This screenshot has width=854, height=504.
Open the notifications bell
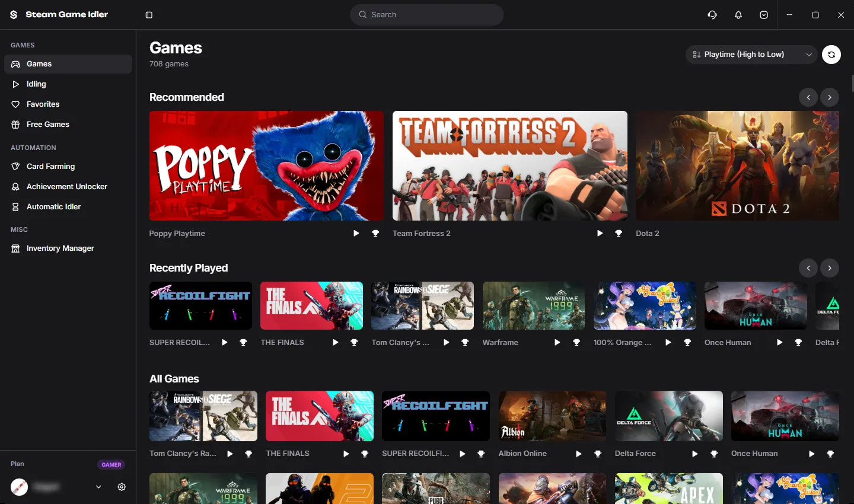(738, 15)
